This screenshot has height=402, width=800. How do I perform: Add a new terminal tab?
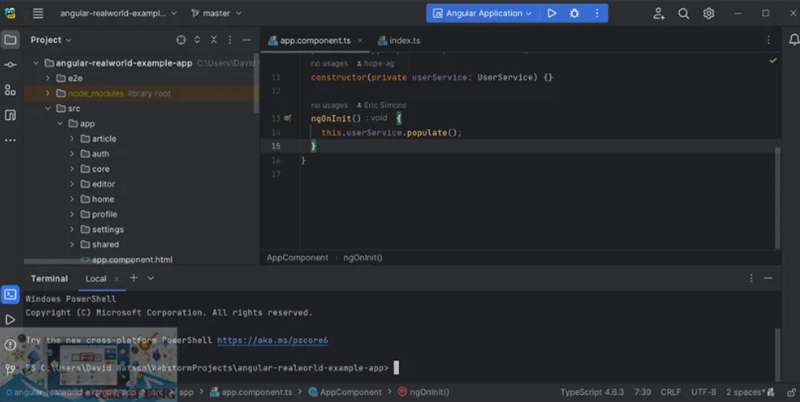point(134,278)
